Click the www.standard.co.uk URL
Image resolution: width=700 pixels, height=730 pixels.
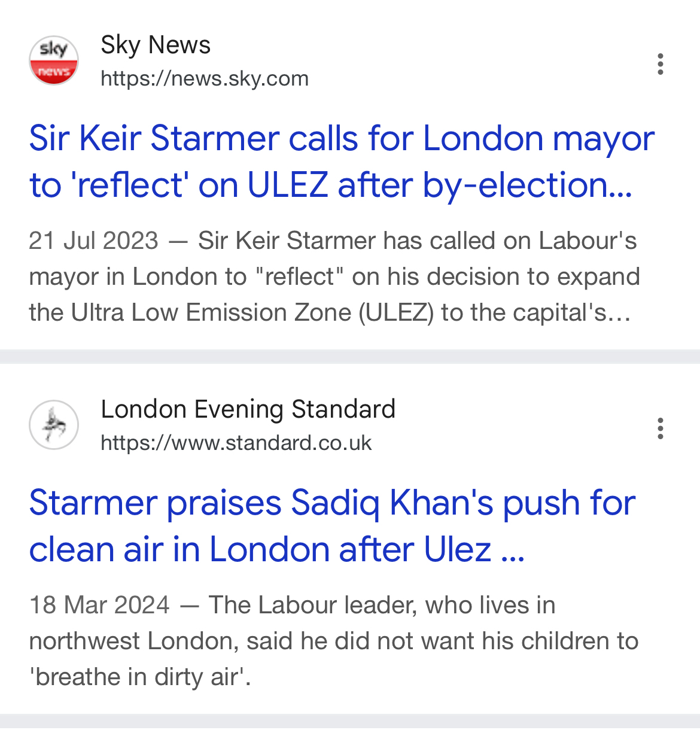coord(236,443)
